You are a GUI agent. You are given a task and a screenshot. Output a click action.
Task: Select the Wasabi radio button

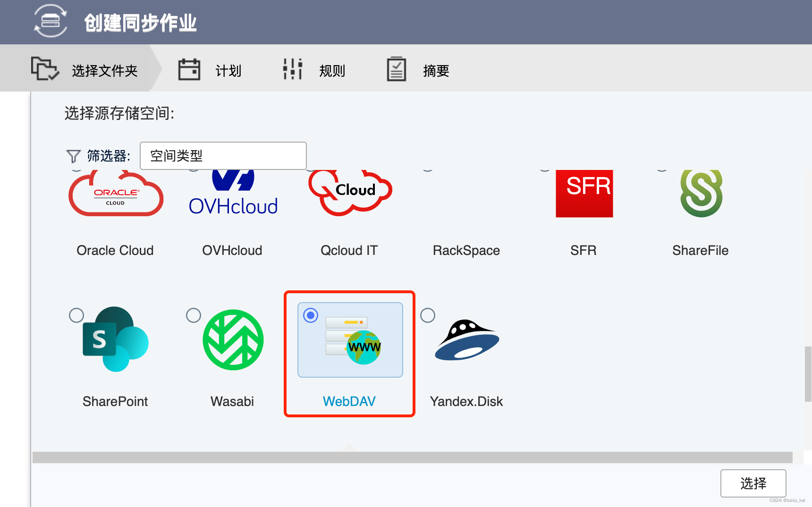pos(194,315)
